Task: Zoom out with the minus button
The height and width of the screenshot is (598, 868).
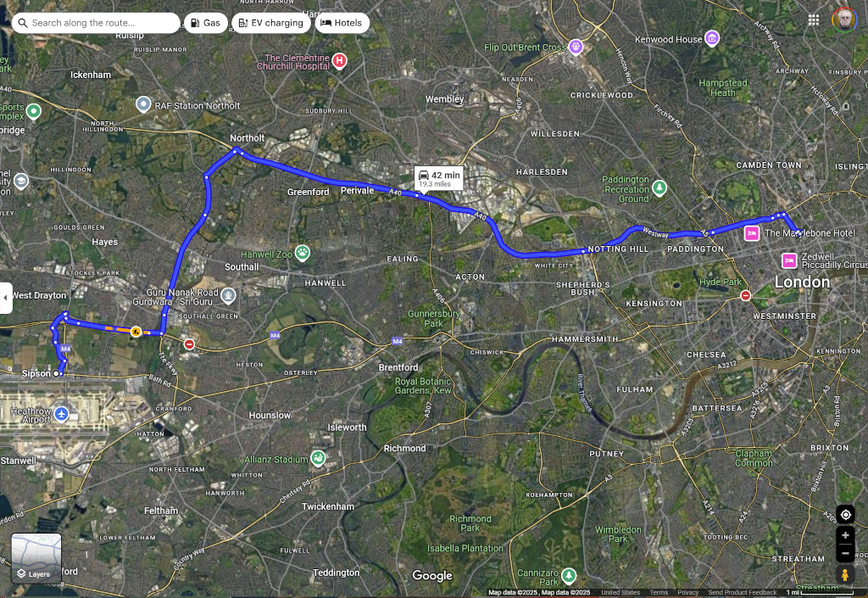Action: pos(845,552)
